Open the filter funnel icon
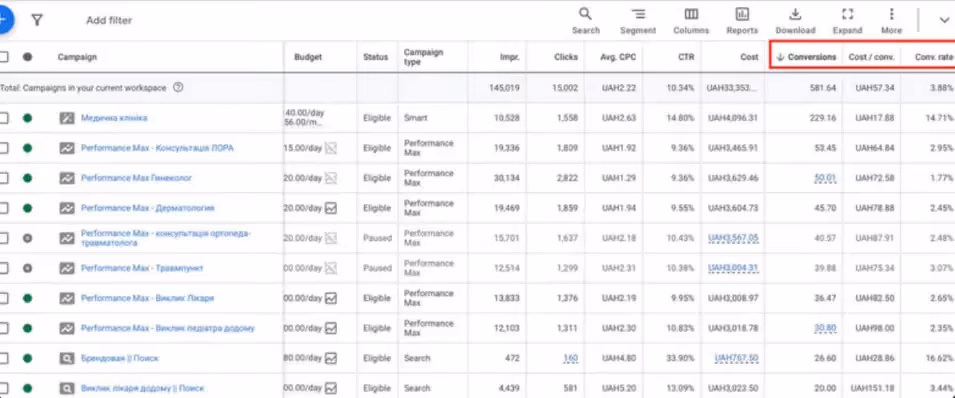The width and height of the screenshot is (955, 398). [x=37, y=21]
